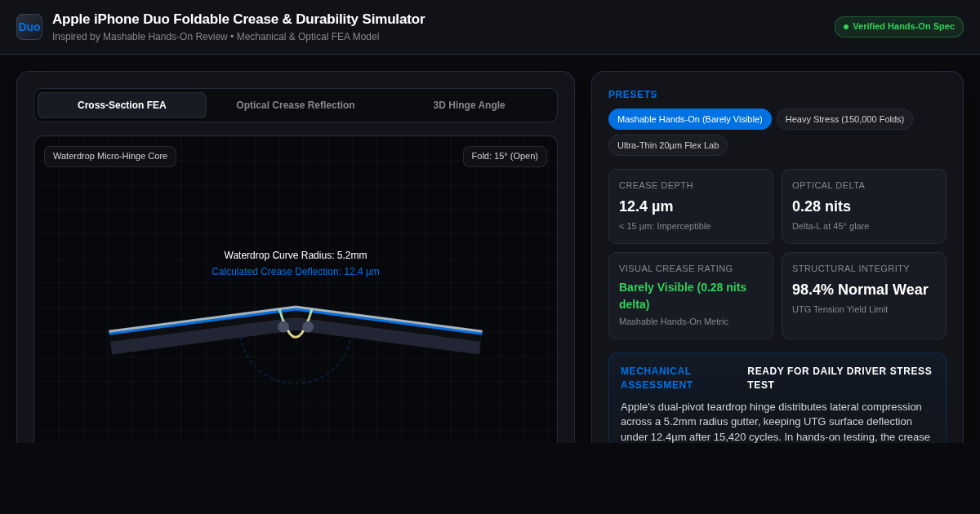Click the Crease Depth 12.4 µm value
Image resolution: width=980 pixels, height=514 pixels.
[646, 206]
